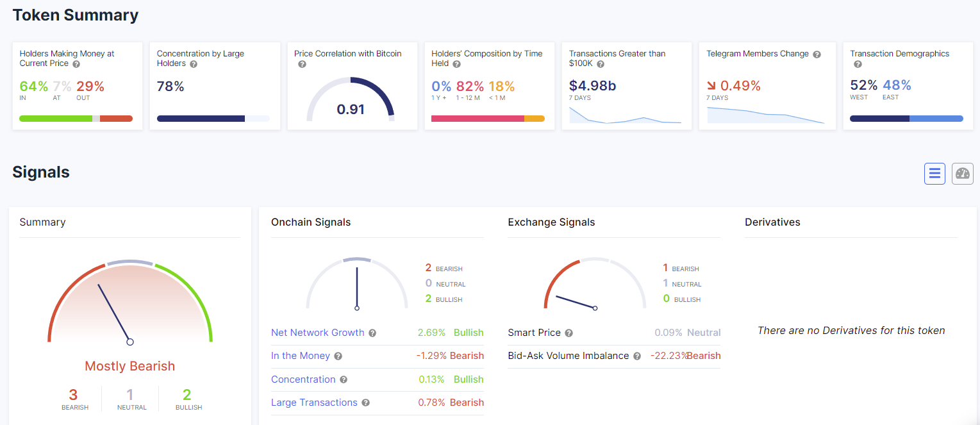Click the help icon next to Net Network Growth

372,333
